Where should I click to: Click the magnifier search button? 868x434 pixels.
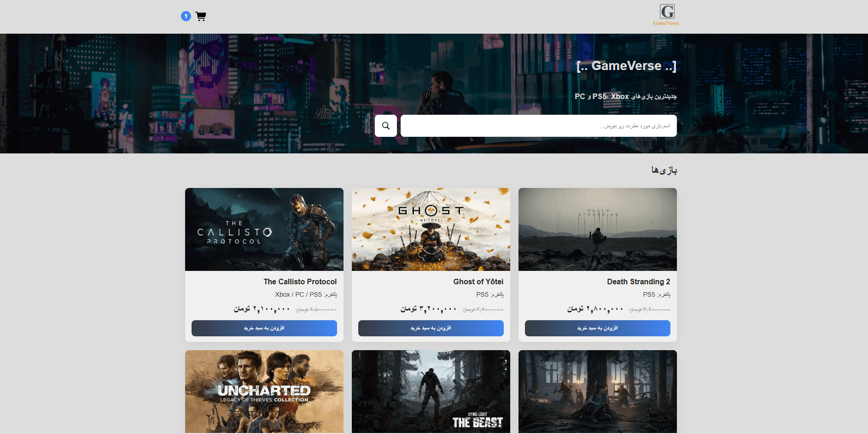[x=386, y=126]
